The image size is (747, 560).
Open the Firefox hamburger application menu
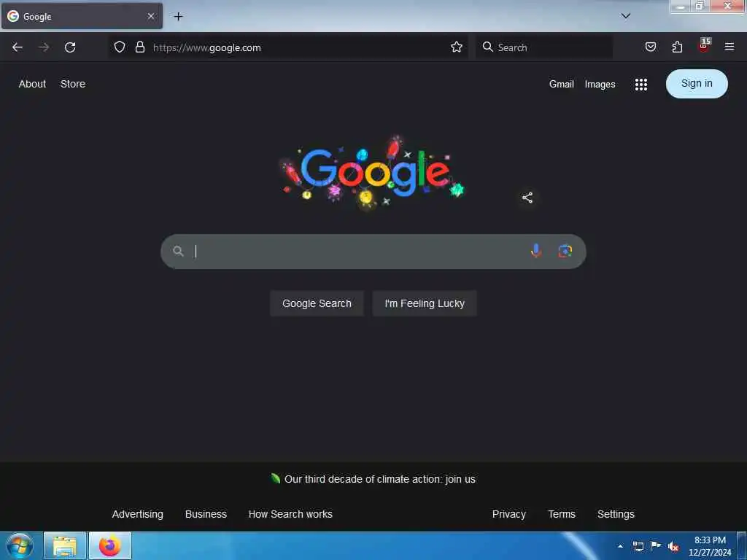tap(729, 47)
